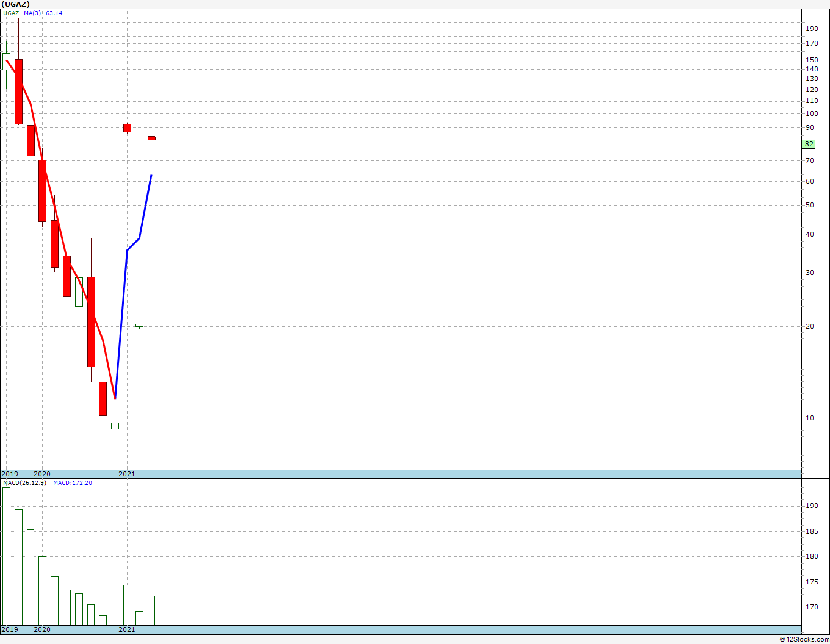Click the green 82 current price tag
830x644 pixels.
point(809,144)
